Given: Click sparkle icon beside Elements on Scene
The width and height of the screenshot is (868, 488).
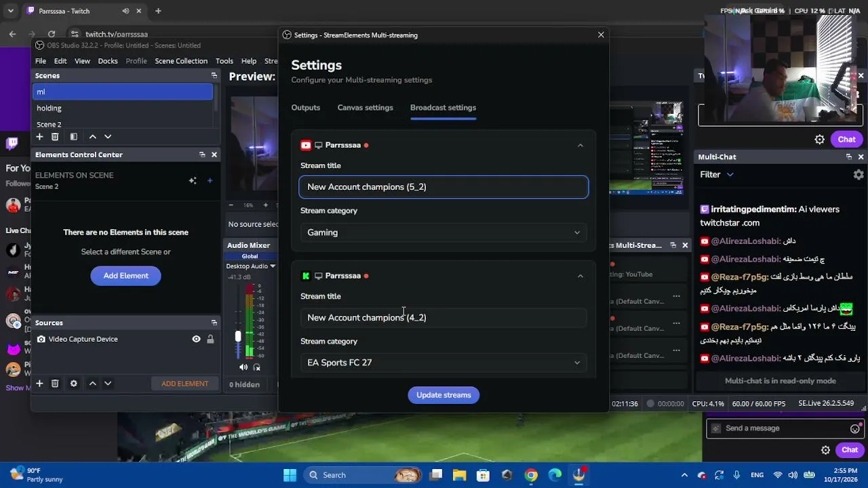Looking at the screenshot, I should pyautogui.click(x=193, y=180).
